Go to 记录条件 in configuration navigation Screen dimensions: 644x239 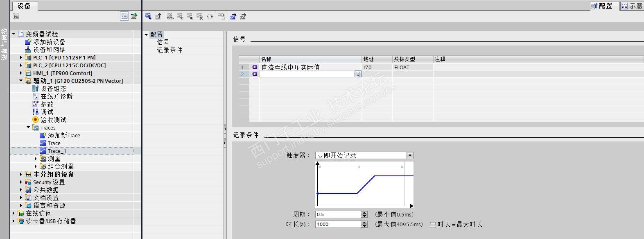pos(169,50)
